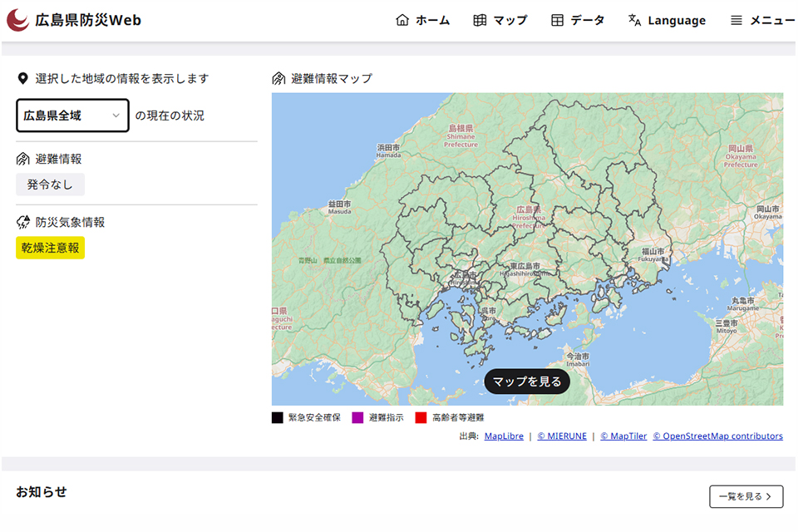Image resolution: width=798 pixels, height=532 pixels.
Task: Open the 広島県全域 region dropdown
Action: (71, 116)
